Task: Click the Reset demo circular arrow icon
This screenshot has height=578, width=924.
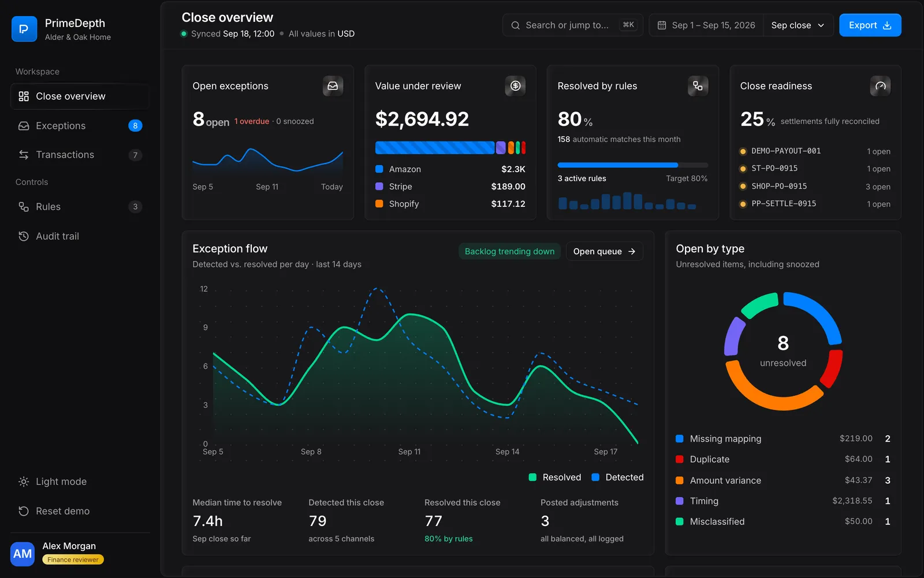Action: 24,511
